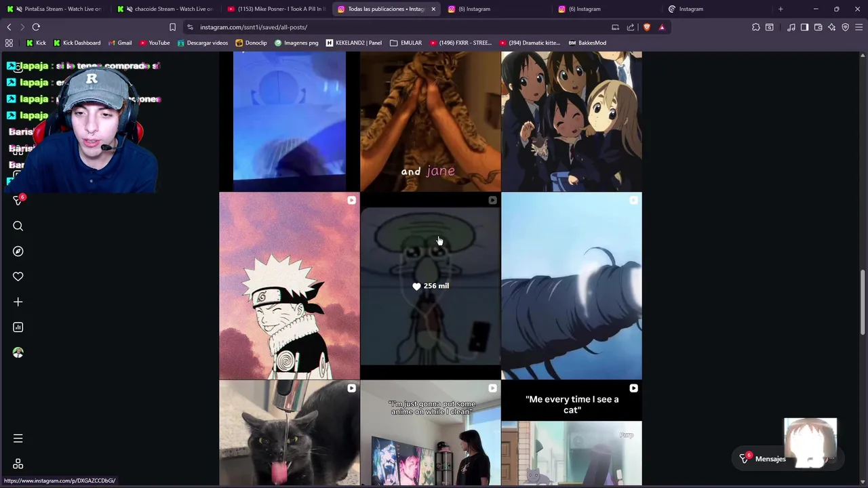Image resolution: width=868 pixels, height=488 pixels.
Task: Open the blue anime sleeve reel thumbnail
Action: 572,286
